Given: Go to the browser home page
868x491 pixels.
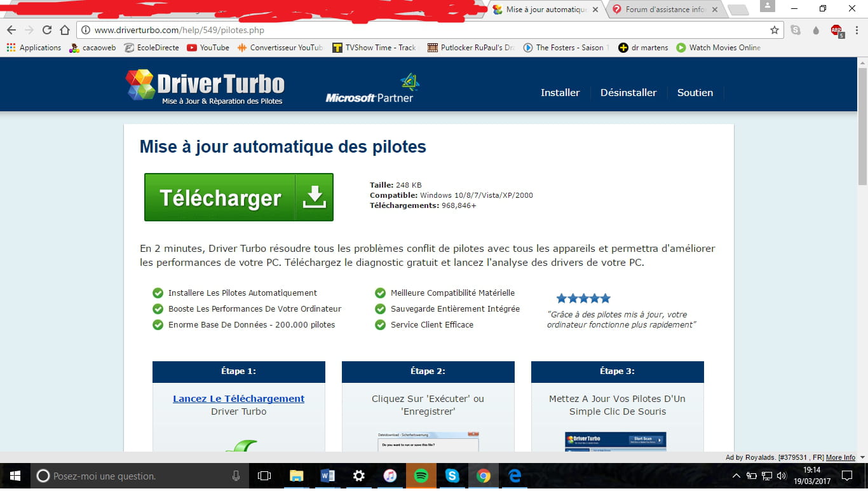Looking at the screenshot, I should [64, 30].
